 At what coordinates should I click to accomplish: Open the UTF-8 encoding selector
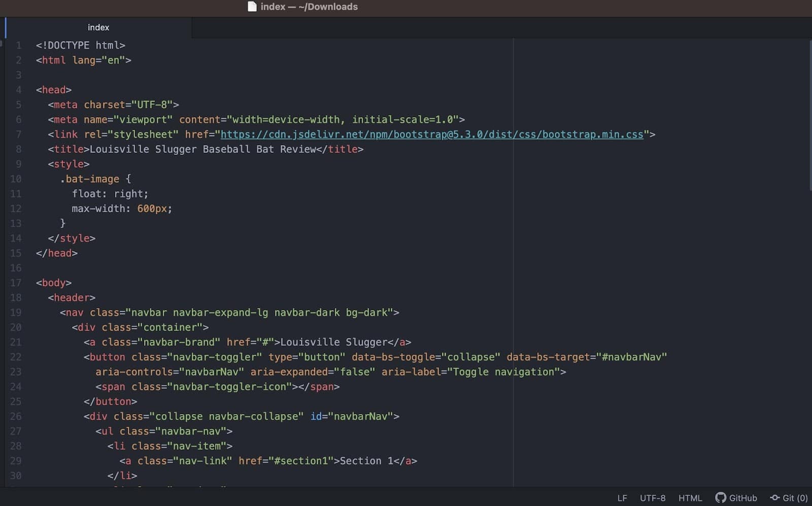(653, 498)
